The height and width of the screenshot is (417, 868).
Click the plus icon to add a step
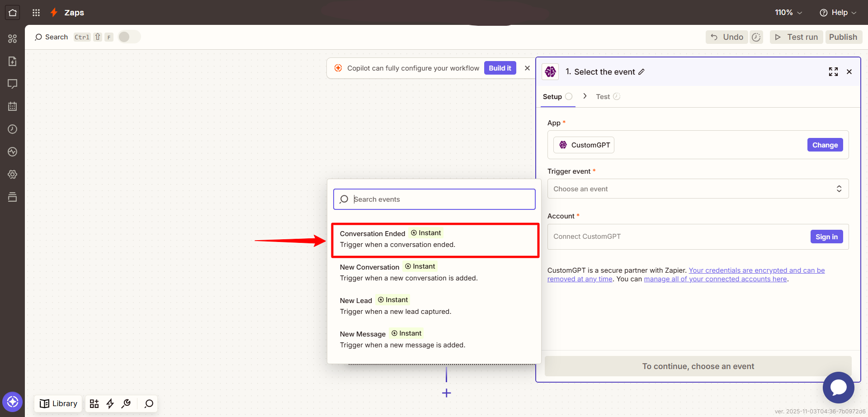(447, 393)
